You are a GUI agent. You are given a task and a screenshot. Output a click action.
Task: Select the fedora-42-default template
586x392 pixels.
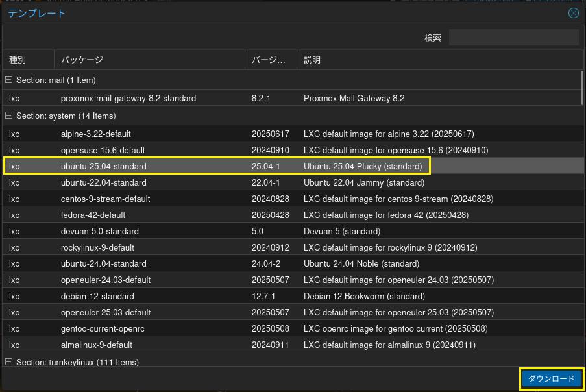292,215
